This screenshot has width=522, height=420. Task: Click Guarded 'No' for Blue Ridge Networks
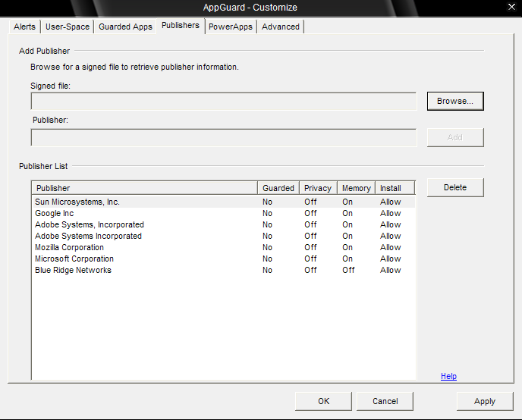(267, 270)
